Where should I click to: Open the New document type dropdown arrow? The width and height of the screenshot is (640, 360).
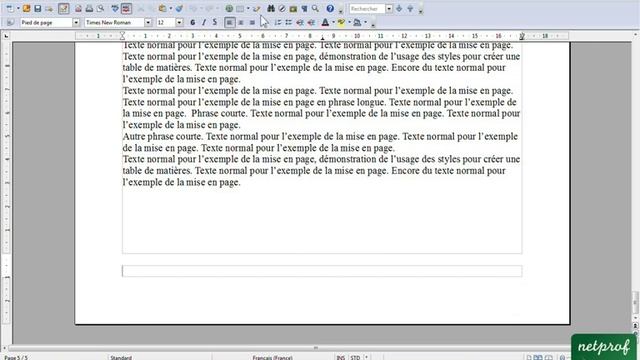(18, 9)
